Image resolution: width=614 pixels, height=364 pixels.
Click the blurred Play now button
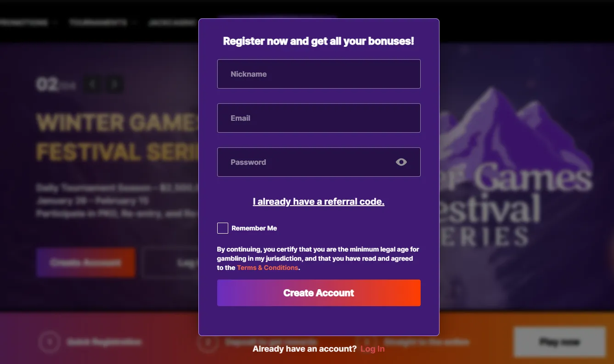[560, 342]
